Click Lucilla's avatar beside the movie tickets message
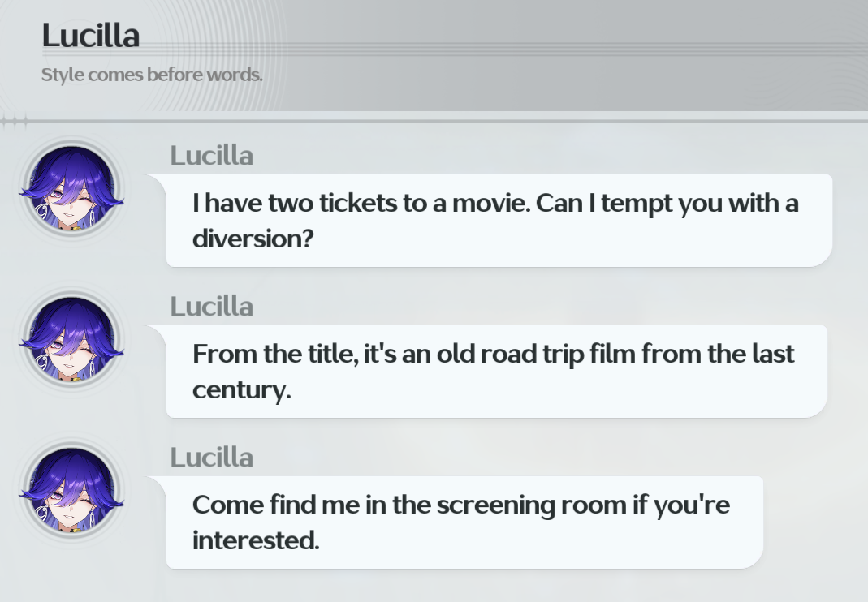 [71, 191]
